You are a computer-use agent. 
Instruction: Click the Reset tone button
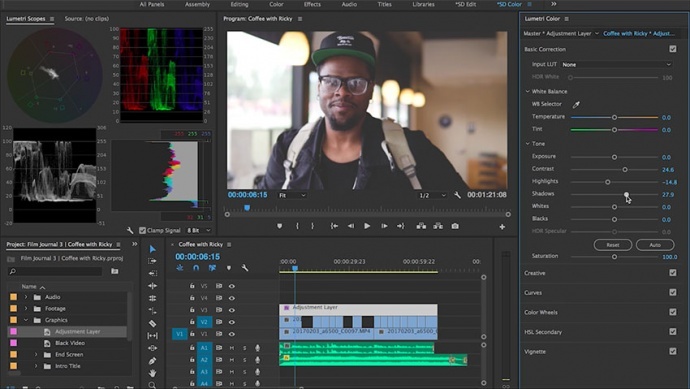[613, 245]
